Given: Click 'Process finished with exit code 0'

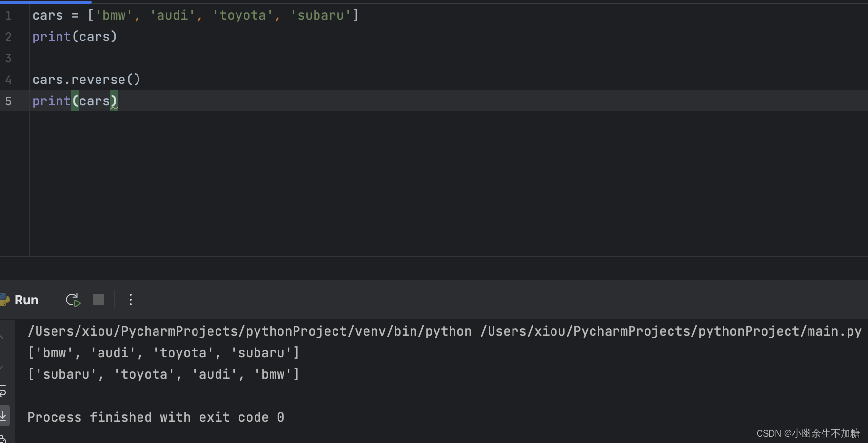Looking at the screenshot, I should pyautogui.click(x=156, y=417).
